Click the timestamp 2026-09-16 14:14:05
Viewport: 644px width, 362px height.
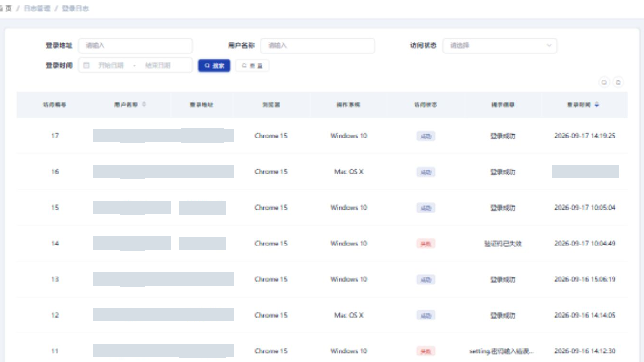click(x=585, y=315)
